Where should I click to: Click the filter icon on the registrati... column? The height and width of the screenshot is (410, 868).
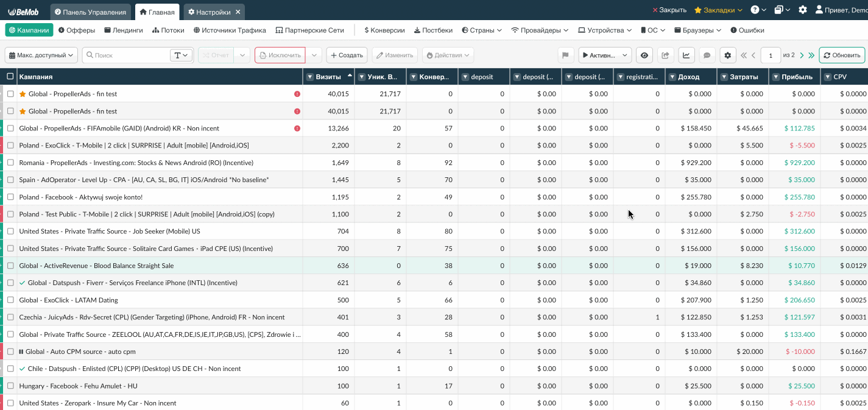[x=621, y=77]
